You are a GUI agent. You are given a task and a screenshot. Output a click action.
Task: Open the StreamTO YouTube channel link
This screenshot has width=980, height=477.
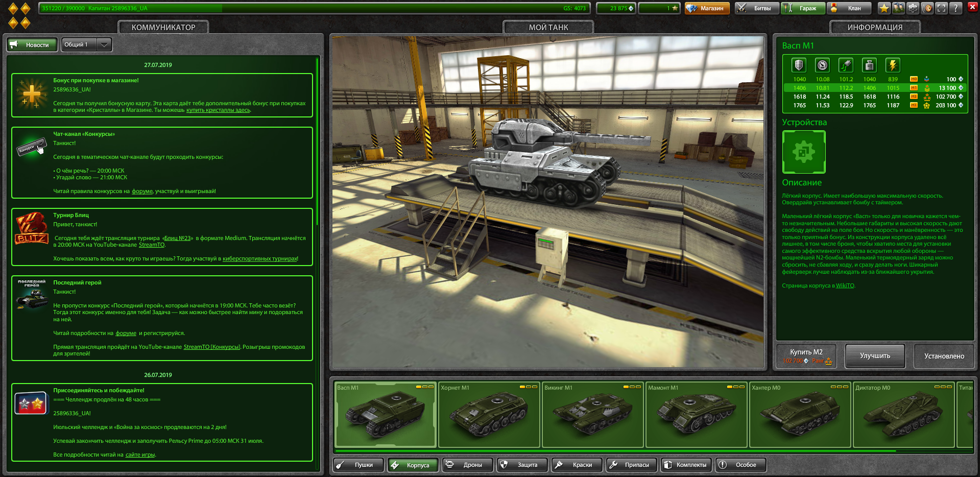coord(152,245)
